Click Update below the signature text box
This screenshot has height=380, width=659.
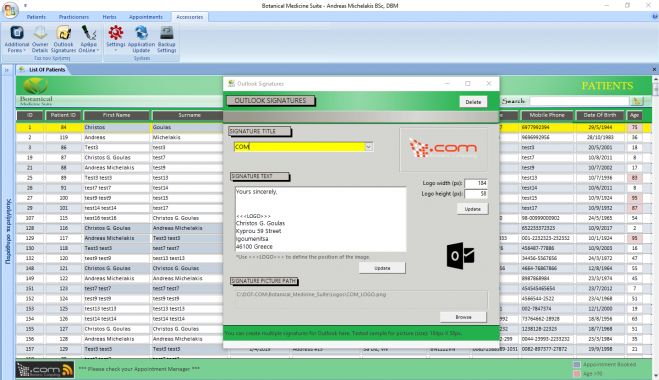coord(382,268)
